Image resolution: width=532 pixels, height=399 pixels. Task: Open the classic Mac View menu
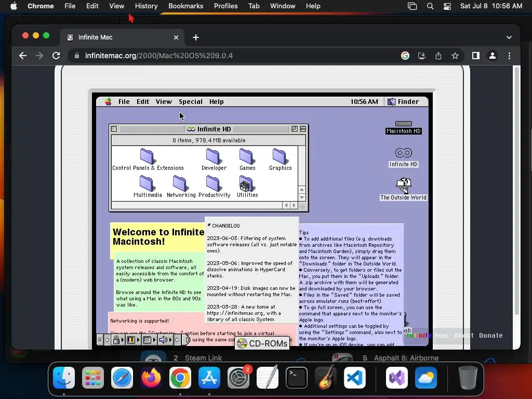point(164,101)
